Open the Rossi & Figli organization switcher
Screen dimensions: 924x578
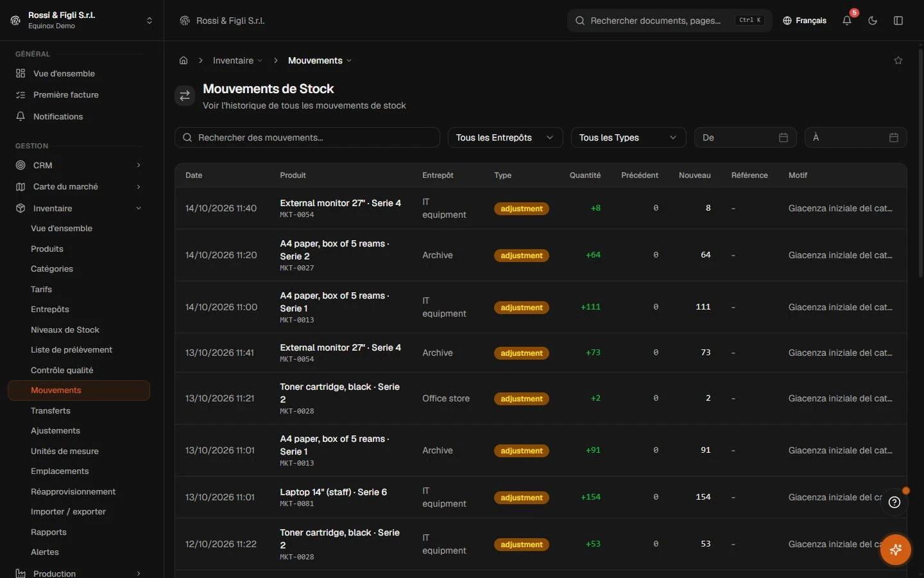(82, 21)
